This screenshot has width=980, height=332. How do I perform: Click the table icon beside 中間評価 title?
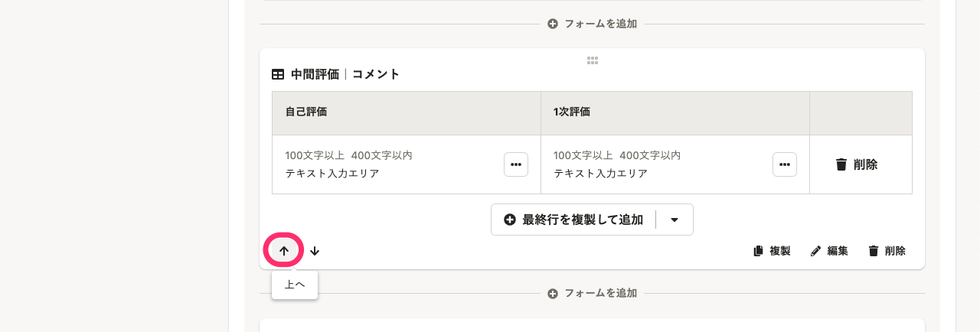278,74
